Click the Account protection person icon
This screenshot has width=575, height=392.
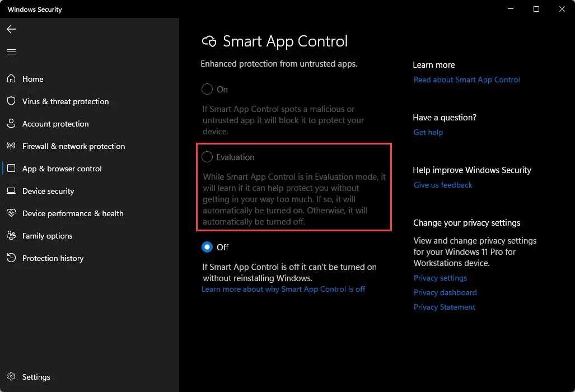click(11, 123)
